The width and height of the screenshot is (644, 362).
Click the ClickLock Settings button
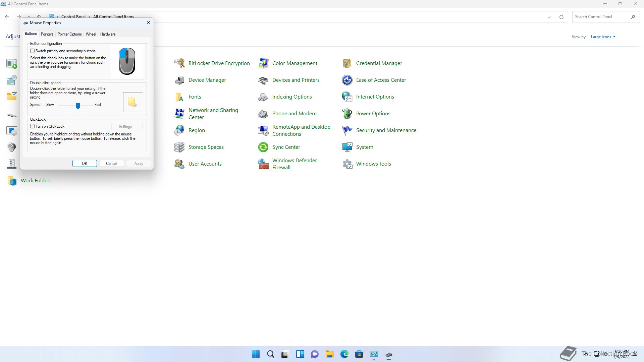click(127, 127)
